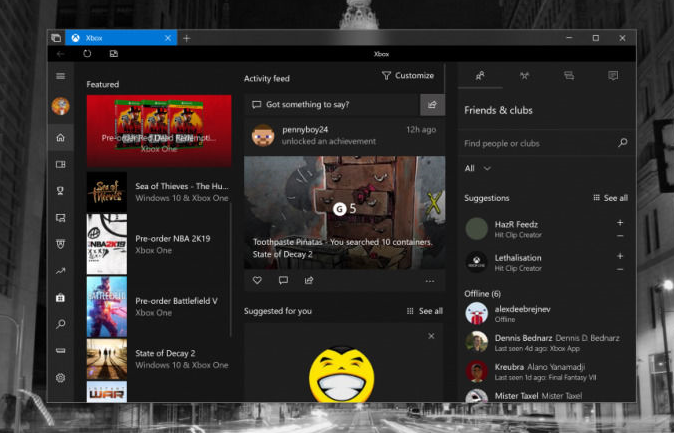
Task: Open Achievements trophy icon in sidebar
Action: pos(61,191)
